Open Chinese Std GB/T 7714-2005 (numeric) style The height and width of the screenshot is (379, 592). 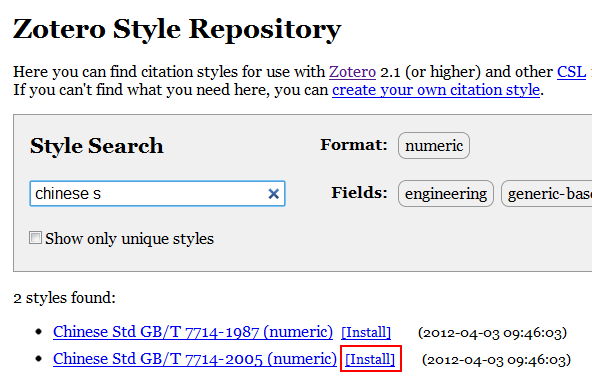tap(195, 359)
